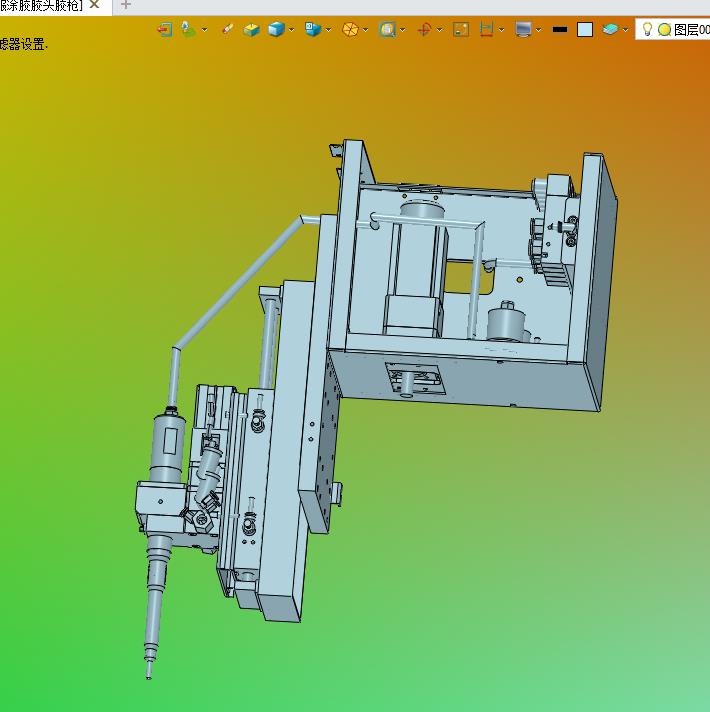Open the measure dimension dropdown arrow
Image resolution: width=710 pixels, height=712 pixels.
pyautogui.click(x=501, y=30)
